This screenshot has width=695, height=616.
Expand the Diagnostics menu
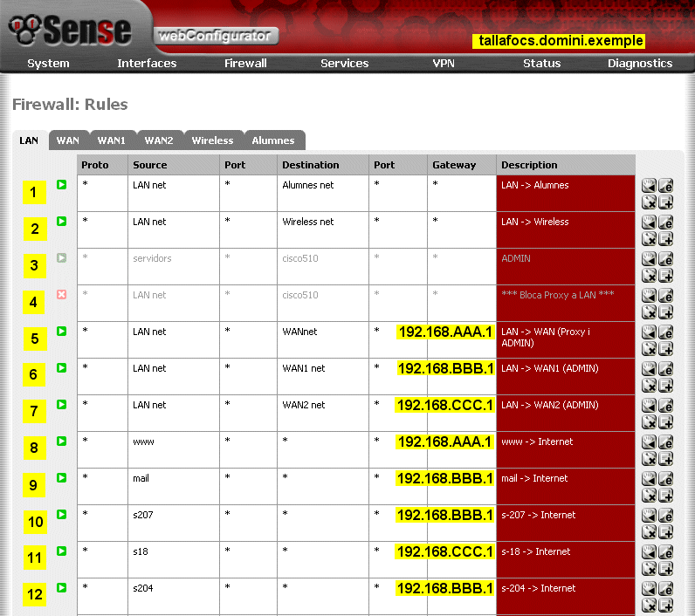pos(640,63)
